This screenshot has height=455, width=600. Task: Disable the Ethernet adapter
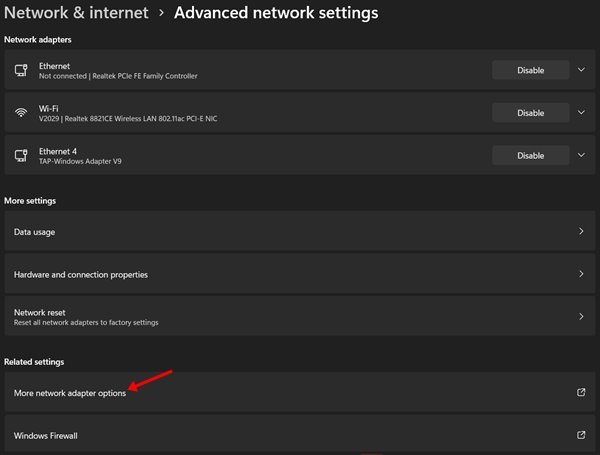click(530, 70)
